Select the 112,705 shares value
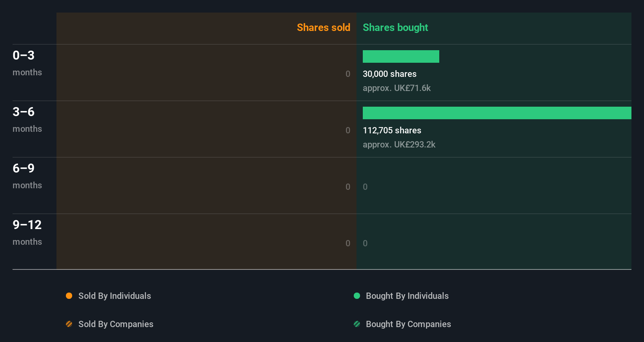Screen dimensions: 644x342 392,130
